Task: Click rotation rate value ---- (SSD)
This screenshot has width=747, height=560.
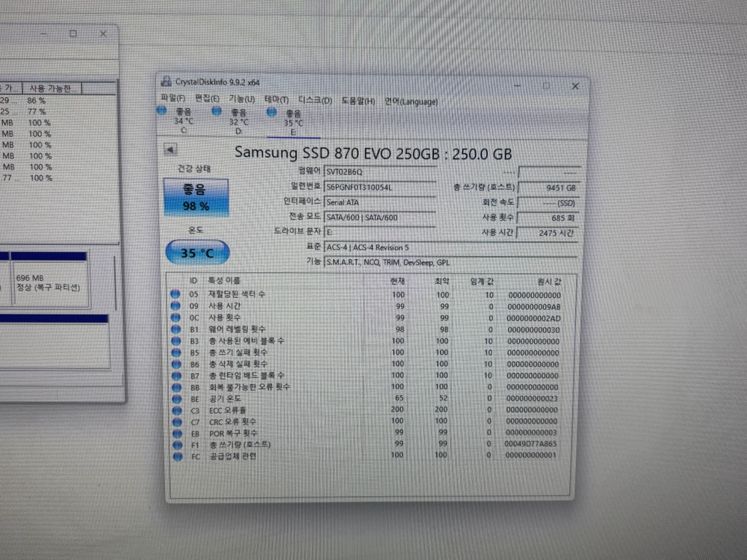Action: coord(548,203)
